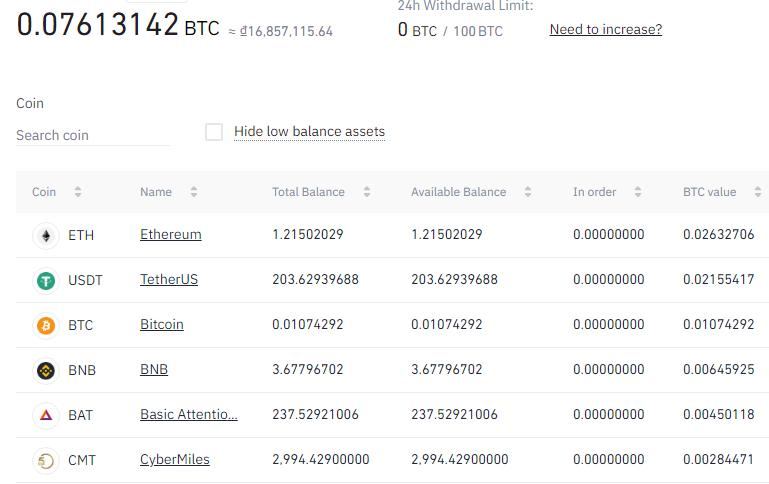The height and width of the screenshot is (484, 769).
Task: Open the Bitcoin name link
Action: coord(162,325)
